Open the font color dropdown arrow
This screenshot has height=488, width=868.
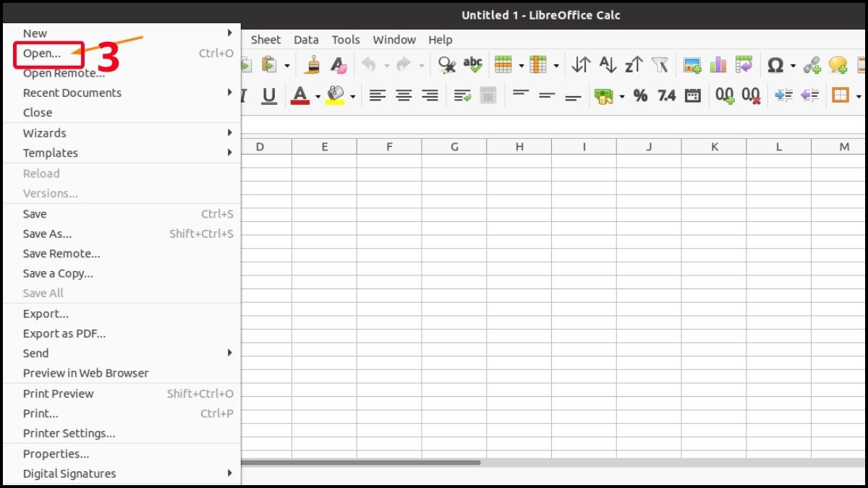pyautogui.click(x=317, y=95)
